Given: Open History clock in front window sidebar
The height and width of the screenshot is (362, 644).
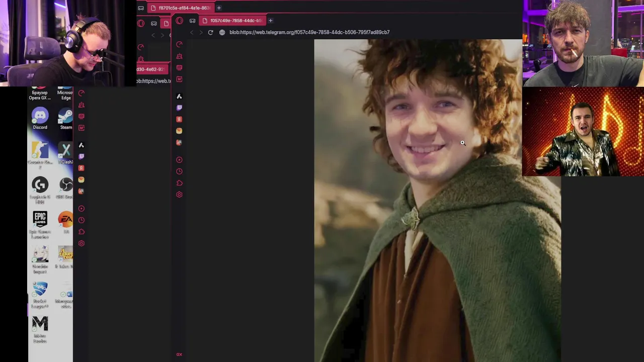Looking at the screenshot, I should 179,171.
